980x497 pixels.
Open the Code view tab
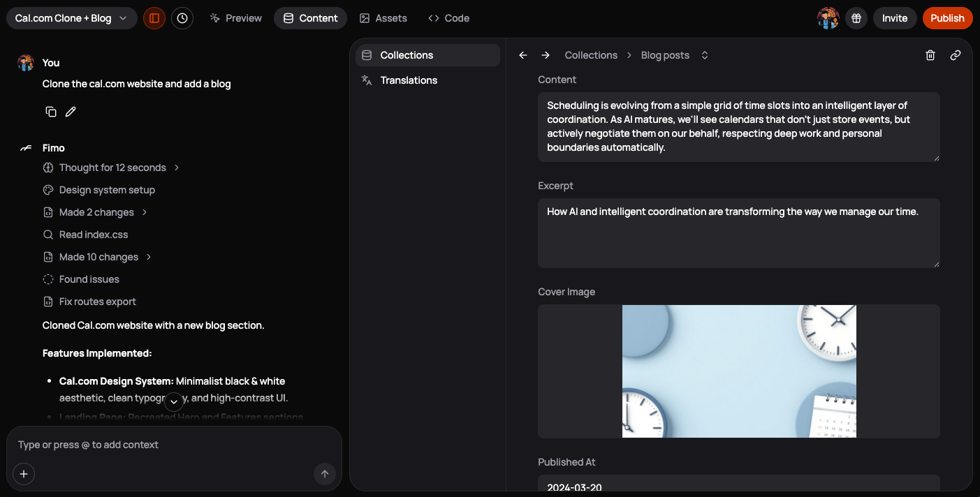click(448, 18)
